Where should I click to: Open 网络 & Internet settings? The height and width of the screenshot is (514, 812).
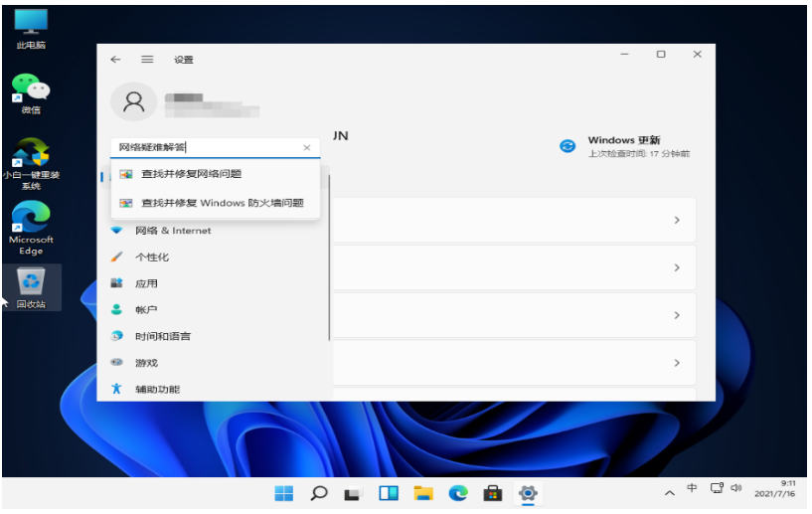(173, 231)
